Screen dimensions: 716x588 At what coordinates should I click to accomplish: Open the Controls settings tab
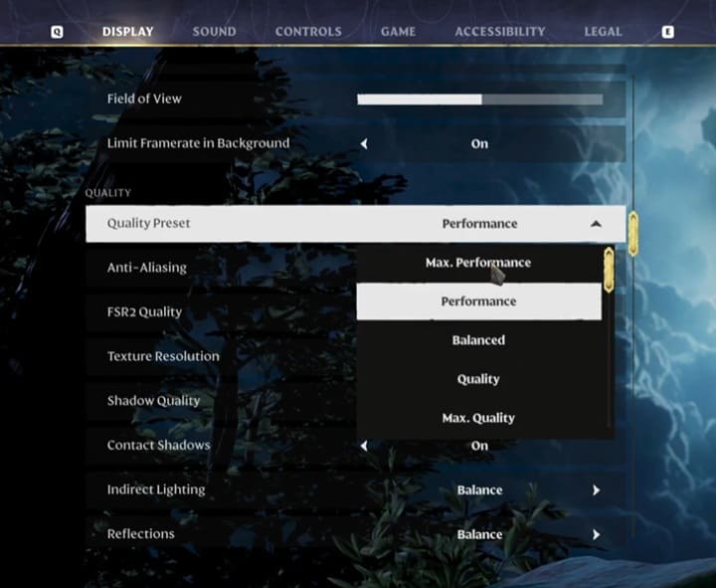tap(308, 32)
